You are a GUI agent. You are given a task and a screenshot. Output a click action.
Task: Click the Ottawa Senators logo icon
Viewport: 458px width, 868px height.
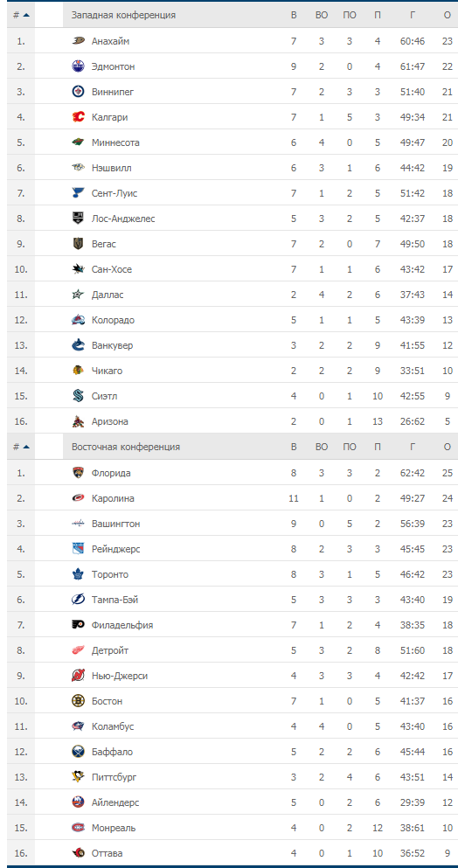click(x=78, y=853)
